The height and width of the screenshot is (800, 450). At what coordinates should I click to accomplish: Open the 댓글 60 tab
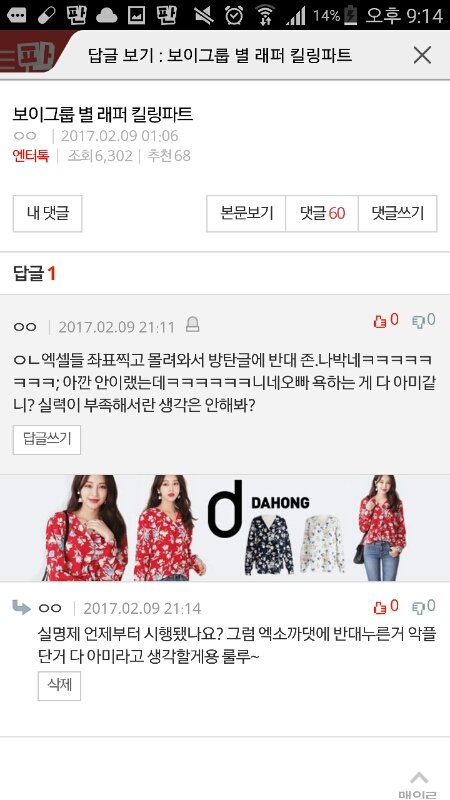click(322, 213)
